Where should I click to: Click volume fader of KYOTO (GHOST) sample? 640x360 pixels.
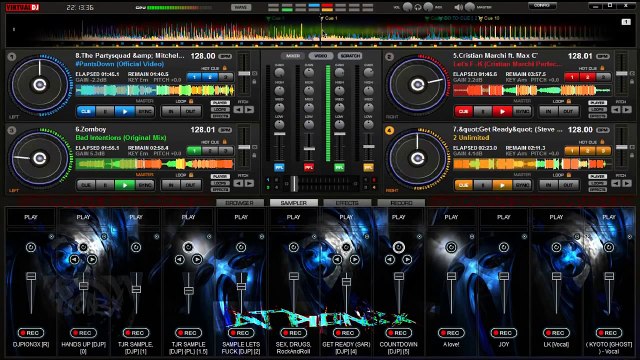pyautogui.click(x=609, y=276)
